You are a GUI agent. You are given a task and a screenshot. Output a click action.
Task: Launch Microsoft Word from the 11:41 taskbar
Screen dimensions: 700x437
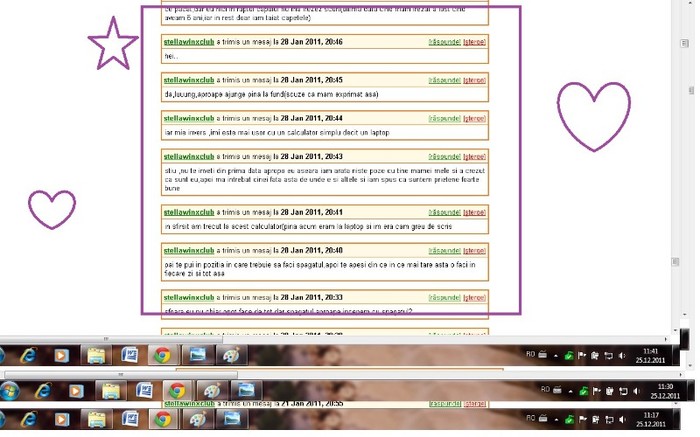point(129,355)
